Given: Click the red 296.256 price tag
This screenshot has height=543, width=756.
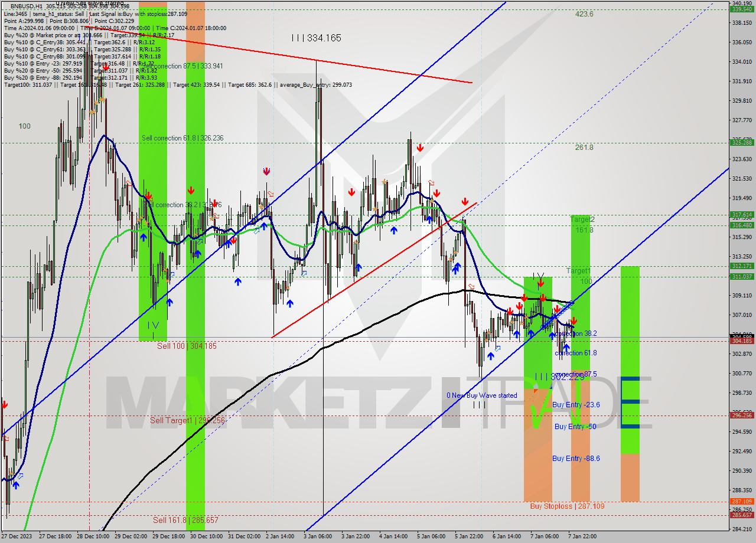Looking at the screenshot, I should click(x=742, y=415).
